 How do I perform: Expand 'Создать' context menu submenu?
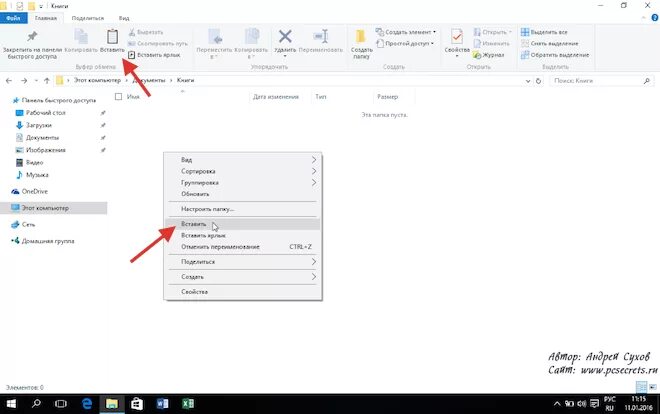[242, 276]
